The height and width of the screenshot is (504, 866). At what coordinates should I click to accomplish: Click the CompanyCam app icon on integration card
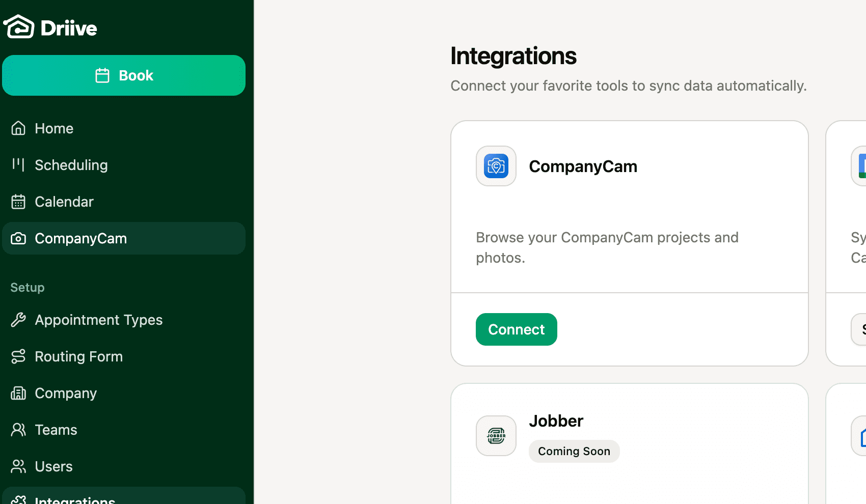coord(496,166)
